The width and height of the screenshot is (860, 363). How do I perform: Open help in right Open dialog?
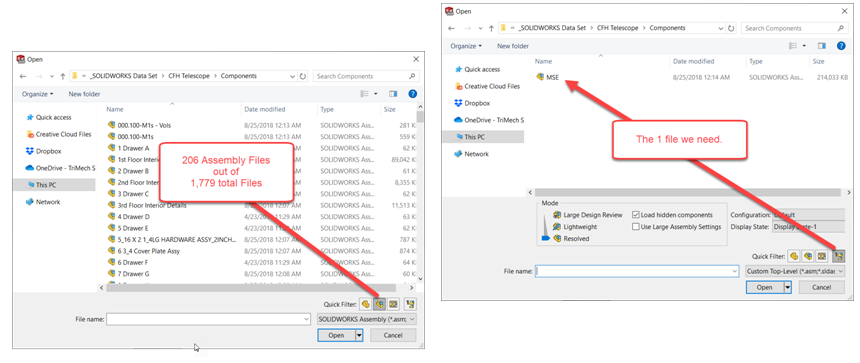click(841, 46)
